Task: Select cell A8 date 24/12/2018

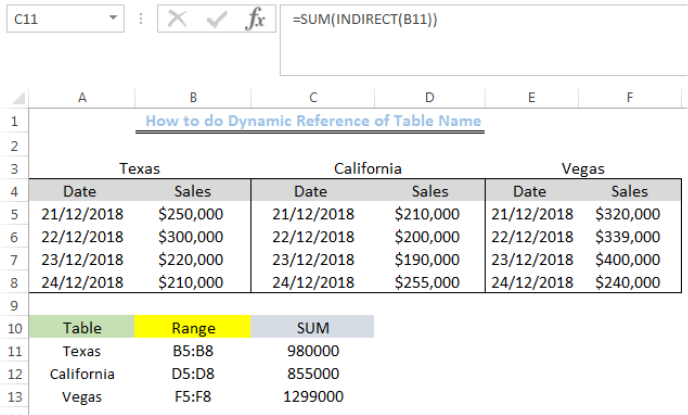Action: 82,283
